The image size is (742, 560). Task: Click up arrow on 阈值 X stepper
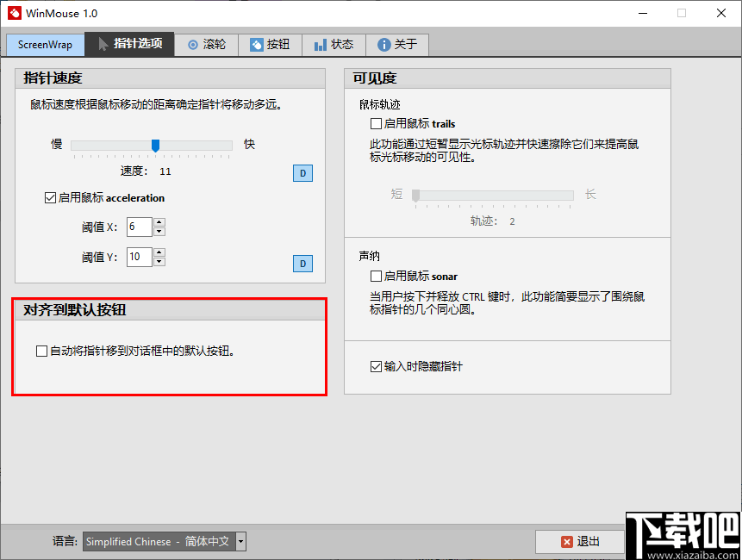click(x=159, y=222)
